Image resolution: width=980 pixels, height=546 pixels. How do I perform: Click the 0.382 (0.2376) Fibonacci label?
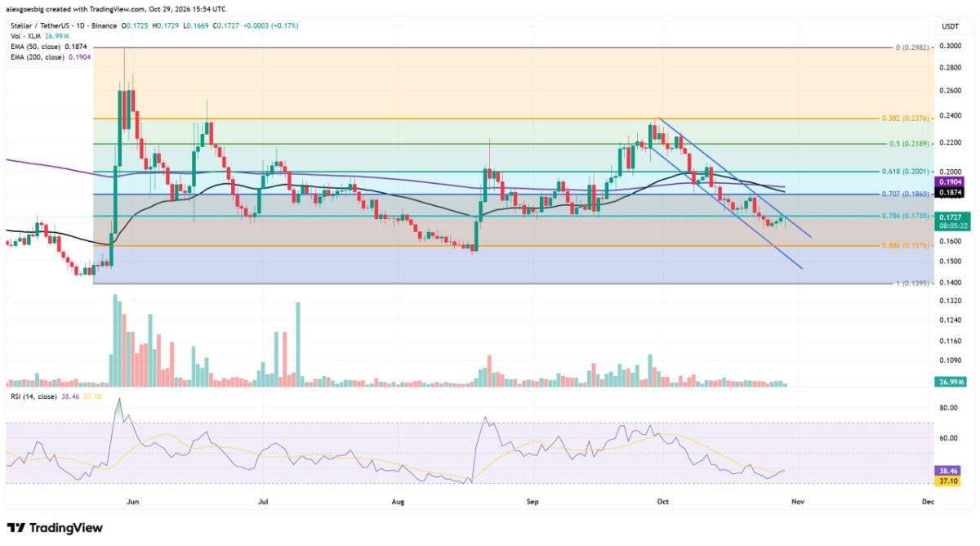coord(906,118)
